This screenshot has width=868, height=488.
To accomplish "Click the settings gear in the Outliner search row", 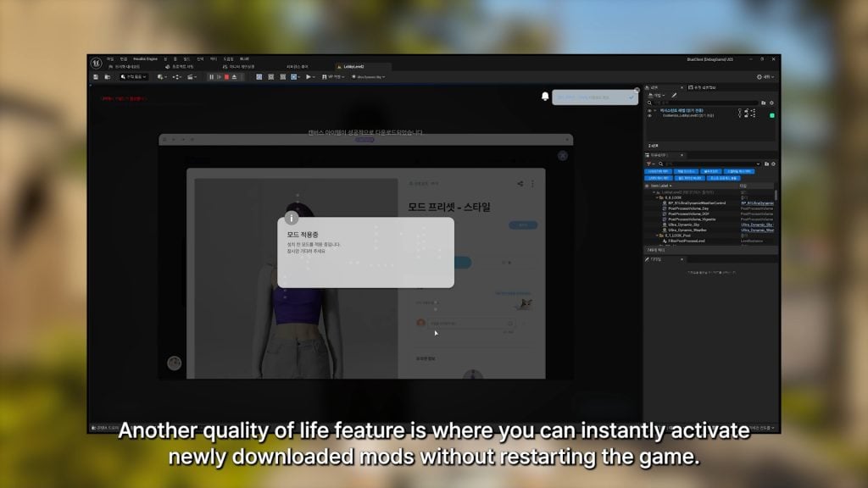I will point(772,163).
